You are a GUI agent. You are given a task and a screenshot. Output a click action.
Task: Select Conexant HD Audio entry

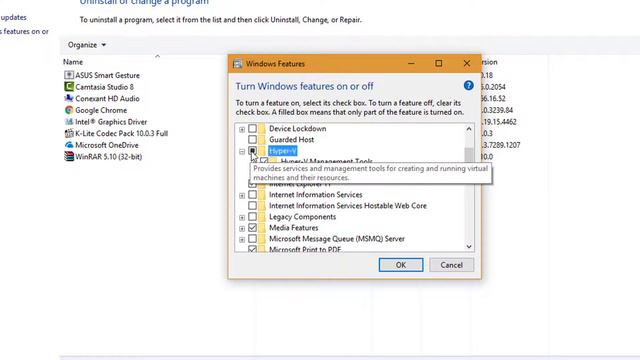pos(107,99)
